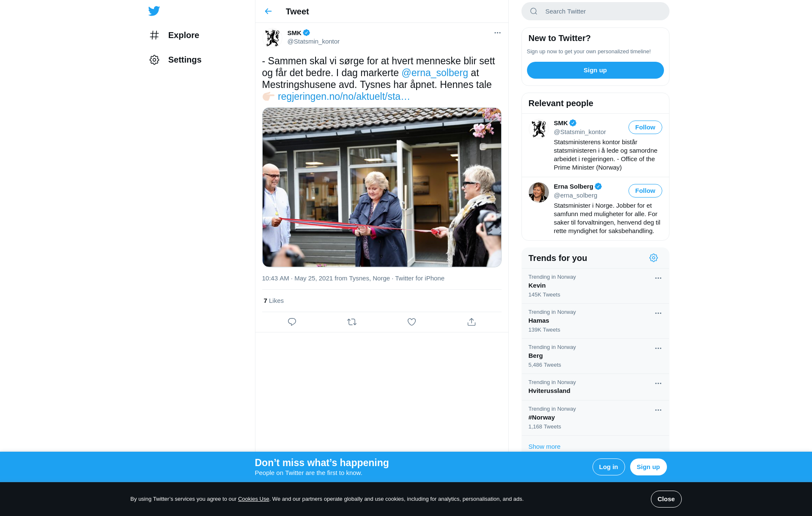The width and height of the screenshot is (812, 516).
Task: Follow the SMK account
Action: point(645,127)
